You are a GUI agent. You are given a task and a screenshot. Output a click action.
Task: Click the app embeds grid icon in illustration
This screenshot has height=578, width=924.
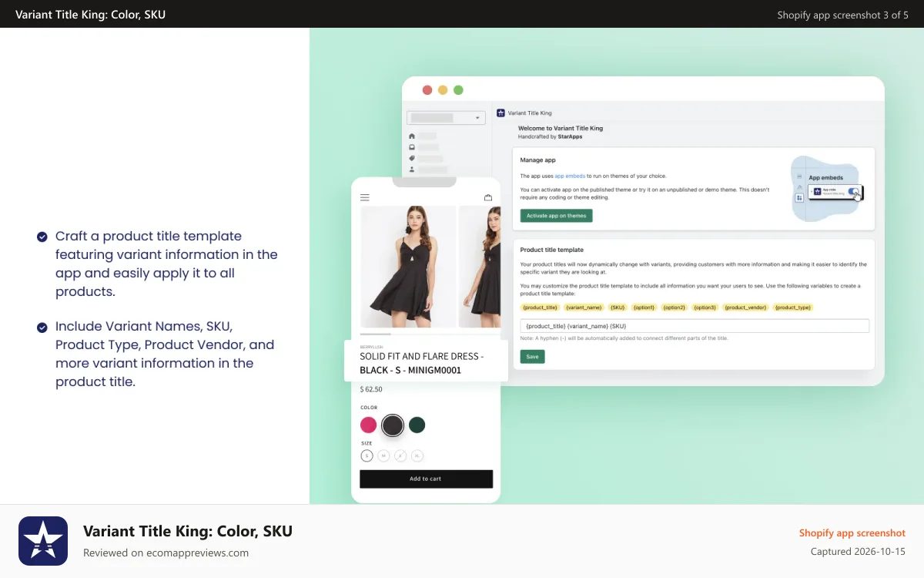[x=799, y=198]
